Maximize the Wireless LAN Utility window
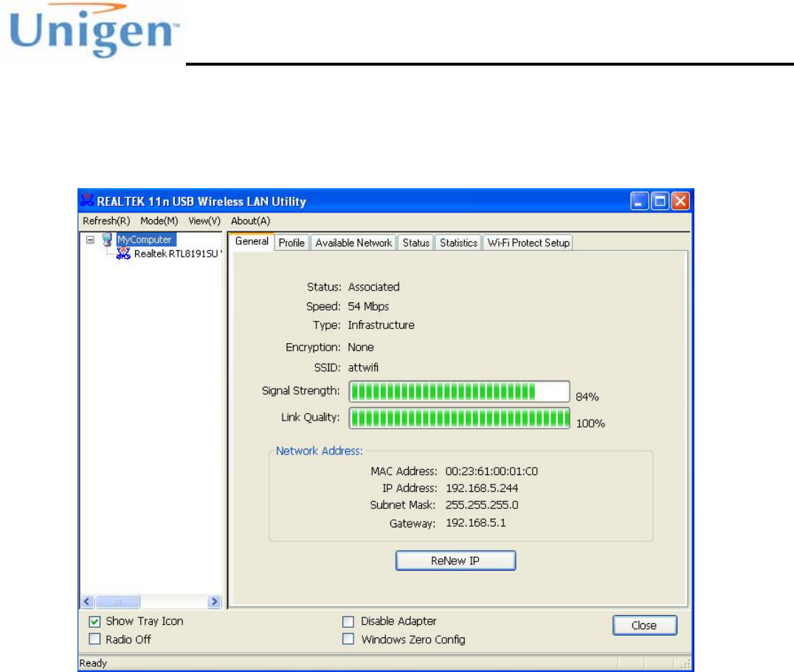 660,201
